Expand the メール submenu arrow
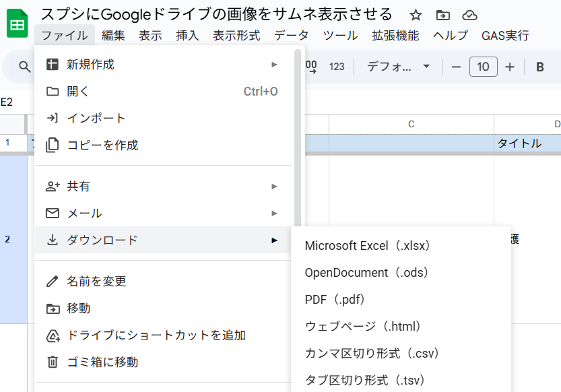This screenshot has width=561, height=392. click(x=274, y=214)
